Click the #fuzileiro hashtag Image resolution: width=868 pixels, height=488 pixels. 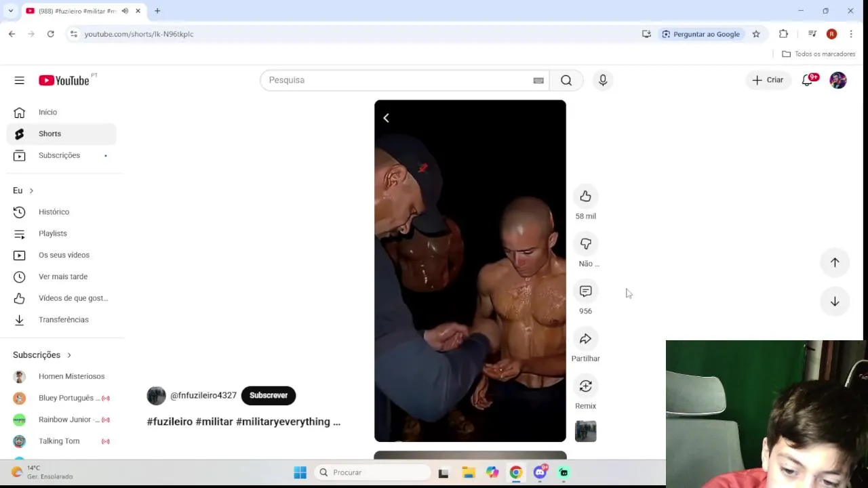point(170,422)
